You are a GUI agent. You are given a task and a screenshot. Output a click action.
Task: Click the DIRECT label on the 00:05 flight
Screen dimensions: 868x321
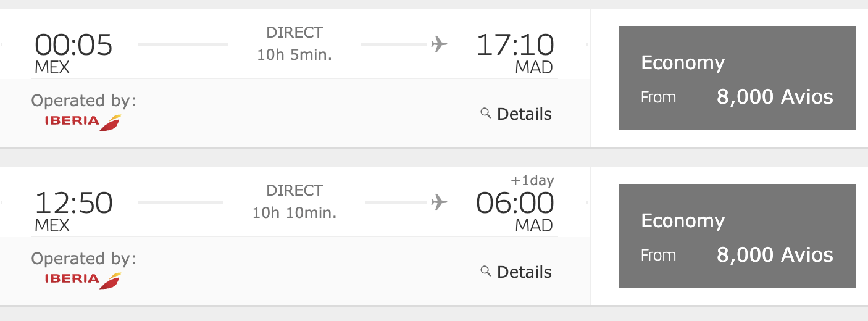click(x=294, y=32)
